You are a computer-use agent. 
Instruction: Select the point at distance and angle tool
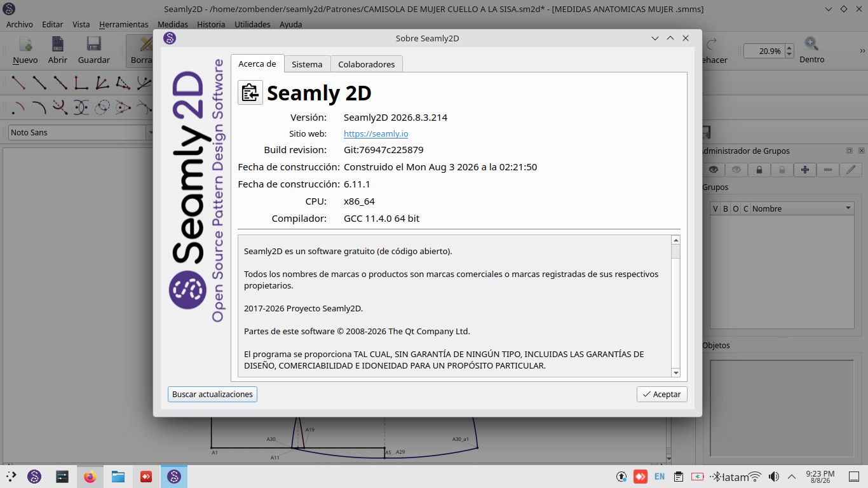coord(18,83)
